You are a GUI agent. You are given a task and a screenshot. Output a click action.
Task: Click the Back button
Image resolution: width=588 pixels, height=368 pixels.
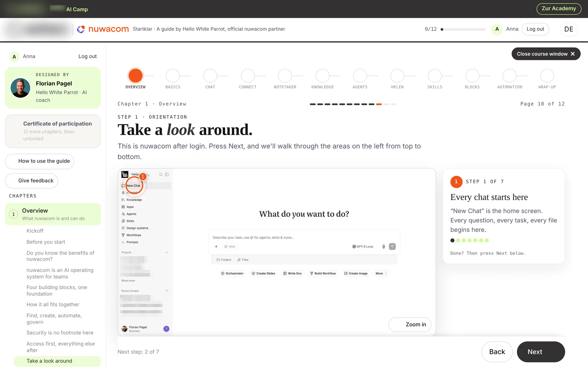pos(497,352)
